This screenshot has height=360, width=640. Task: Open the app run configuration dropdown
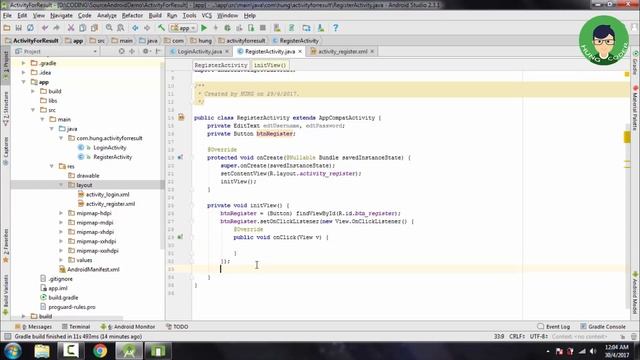pos(183,28)
